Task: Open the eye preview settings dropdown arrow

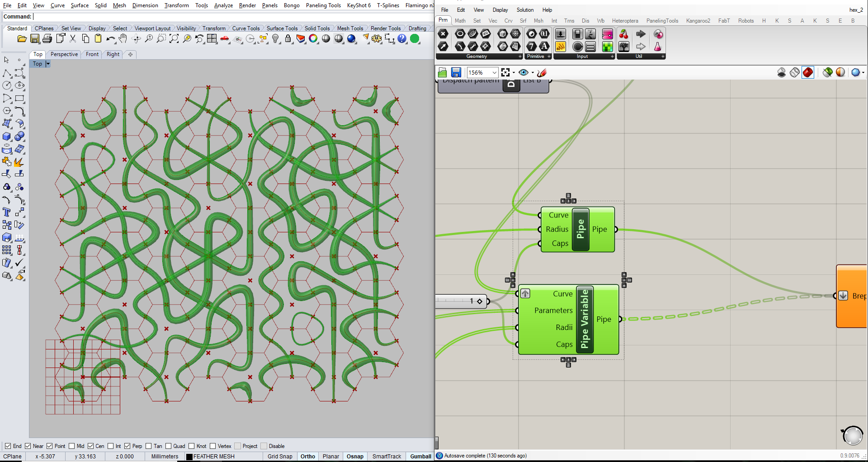Action: [x=533, y=72]
